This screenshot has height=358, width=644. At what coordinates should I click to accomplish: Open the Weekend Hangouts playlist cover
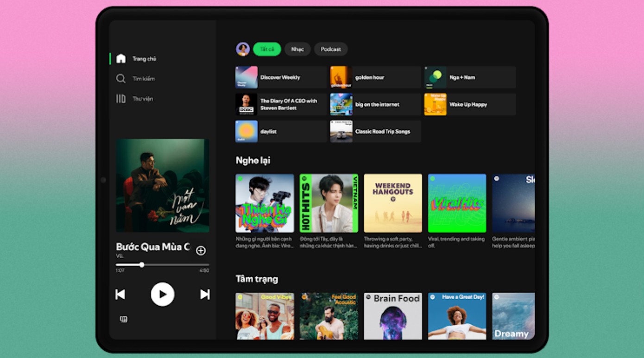pyautogui.click(x=393, y=203)
